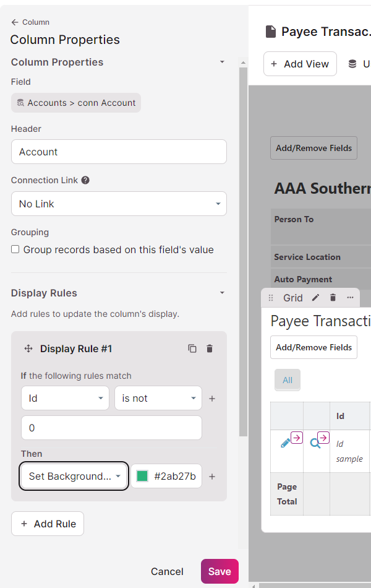Click the page document icon beside Payee Transac

271,32
